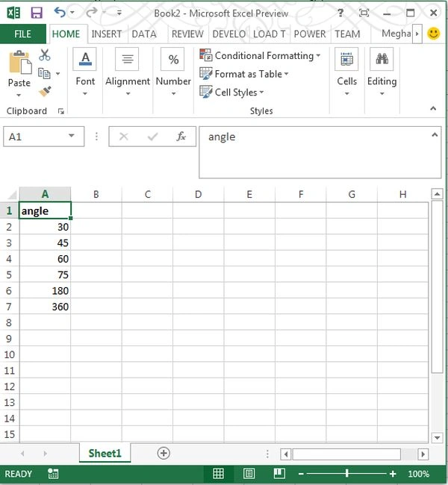448x485 pixels.
Task: Click cell A2 containing 30
Action: click(45, 227)
